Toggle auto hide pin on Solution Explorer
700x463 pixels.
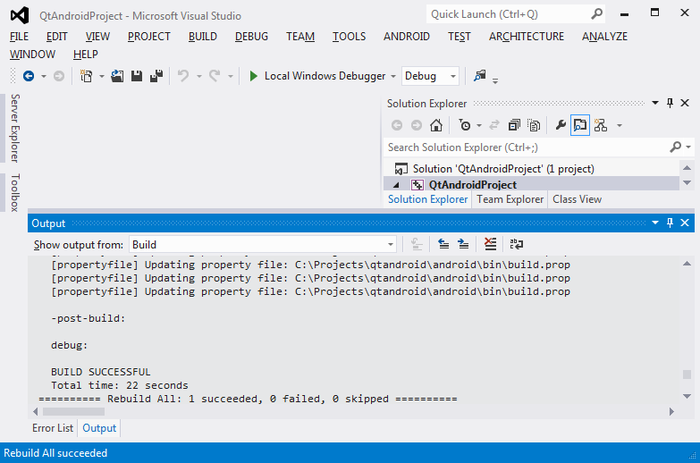(x=670, y=103)
